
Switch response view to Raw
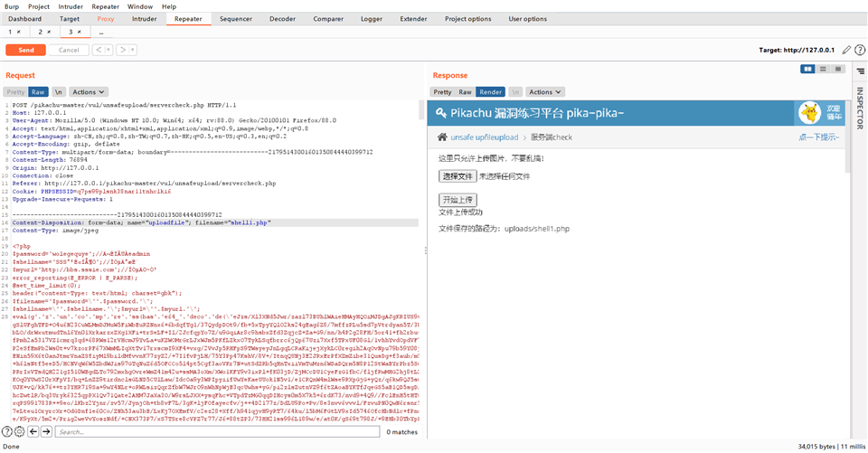(x=465, y=92)
